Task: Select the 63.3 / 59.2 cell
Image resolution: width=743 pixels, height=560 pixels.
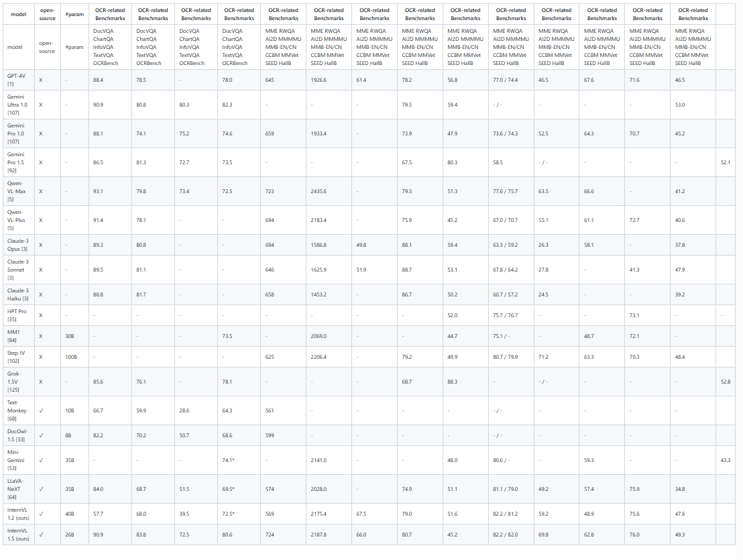Action: [x=511, y=245]
